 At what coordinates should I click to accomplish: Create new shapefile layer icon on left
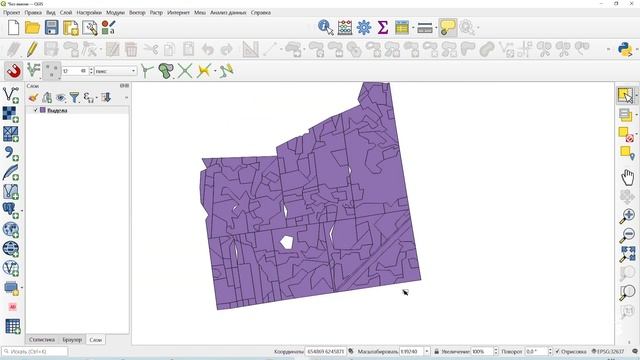click(11, 191)
